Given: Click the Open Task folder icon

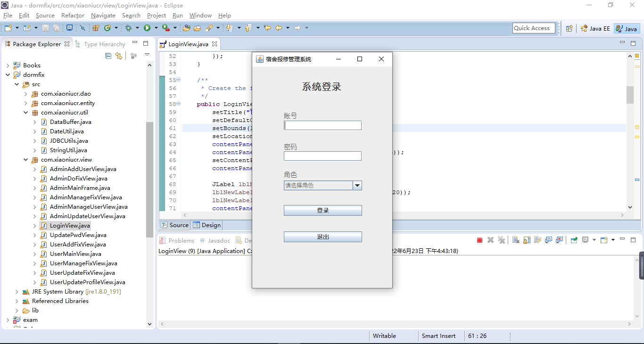Looking at the screenshot, I should (x=197, y=28).
